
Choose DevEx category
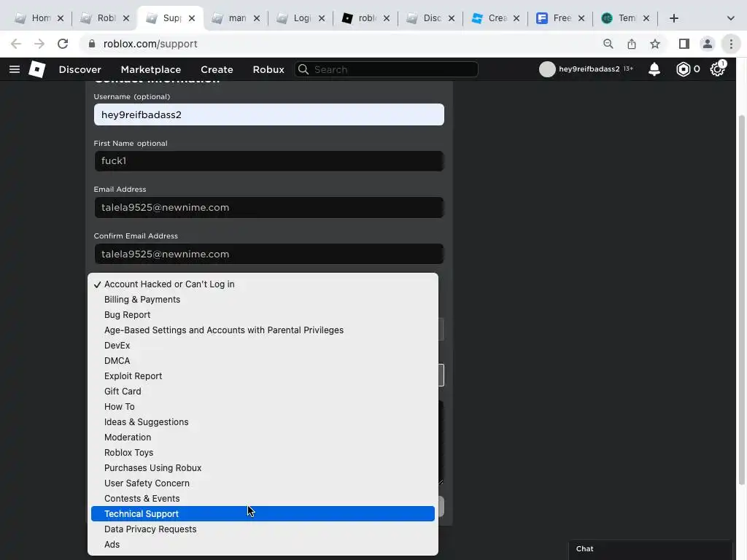pos(263,345)
